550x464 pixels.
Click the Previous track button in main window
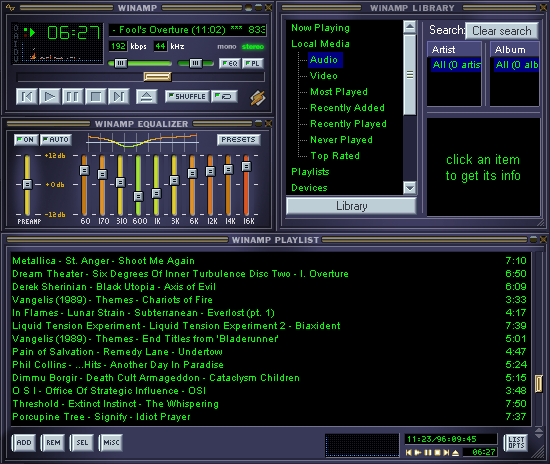pos(27,96)
